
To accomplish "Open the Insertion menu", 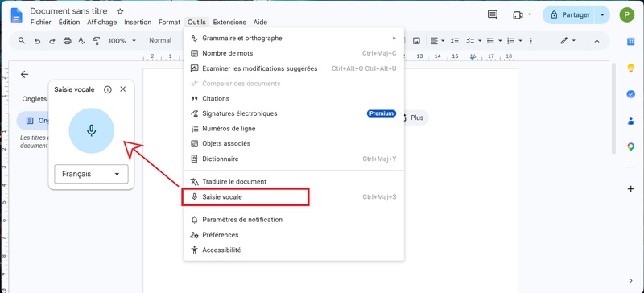I will [x=138, y=23].
